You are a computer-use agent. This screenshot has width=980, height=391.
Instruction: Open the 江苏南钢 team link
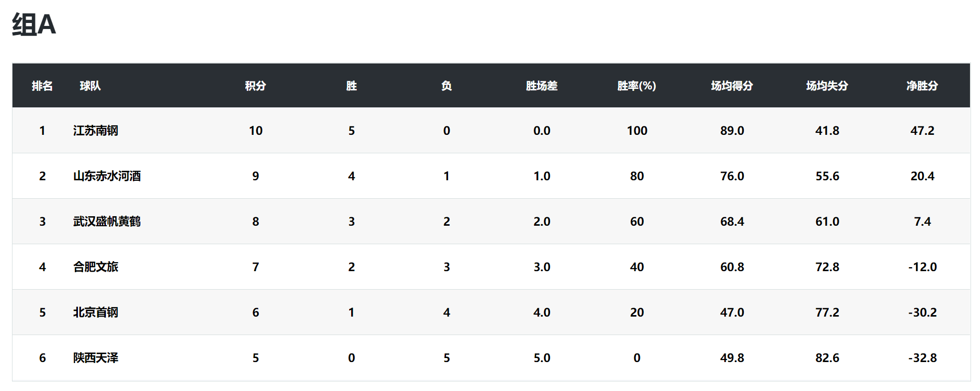point(95,131)
